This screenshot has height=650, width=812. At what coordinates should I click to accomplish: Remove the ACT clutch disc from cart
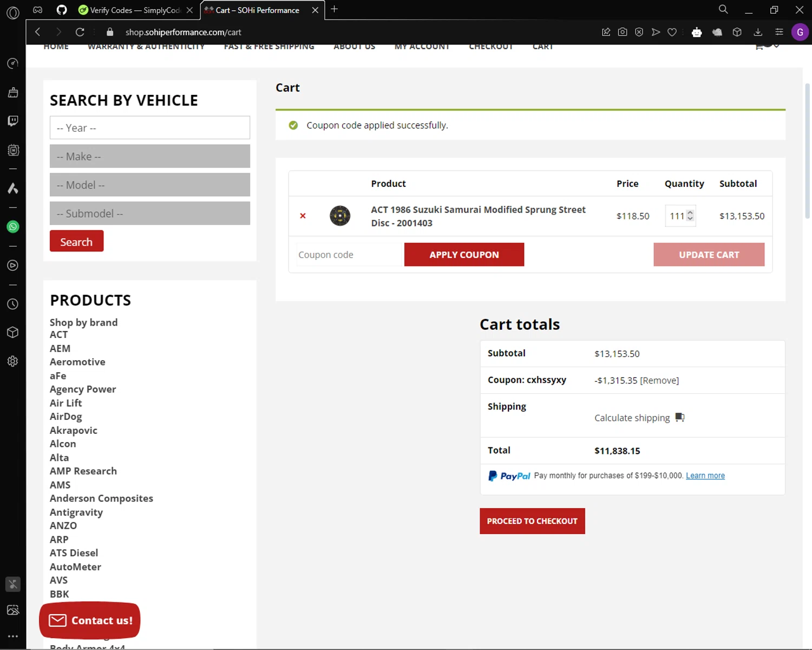coord(303,216)
